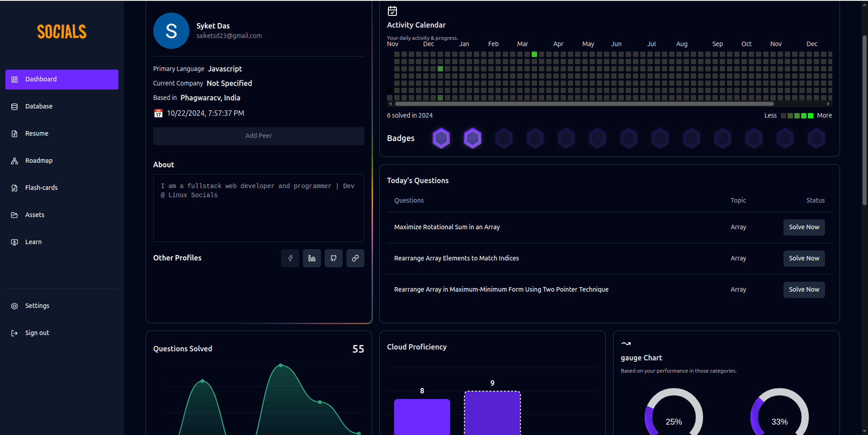
Task: Click the dashed Cloud Proficiency bar labeled 9
Action: coord(492,413)
